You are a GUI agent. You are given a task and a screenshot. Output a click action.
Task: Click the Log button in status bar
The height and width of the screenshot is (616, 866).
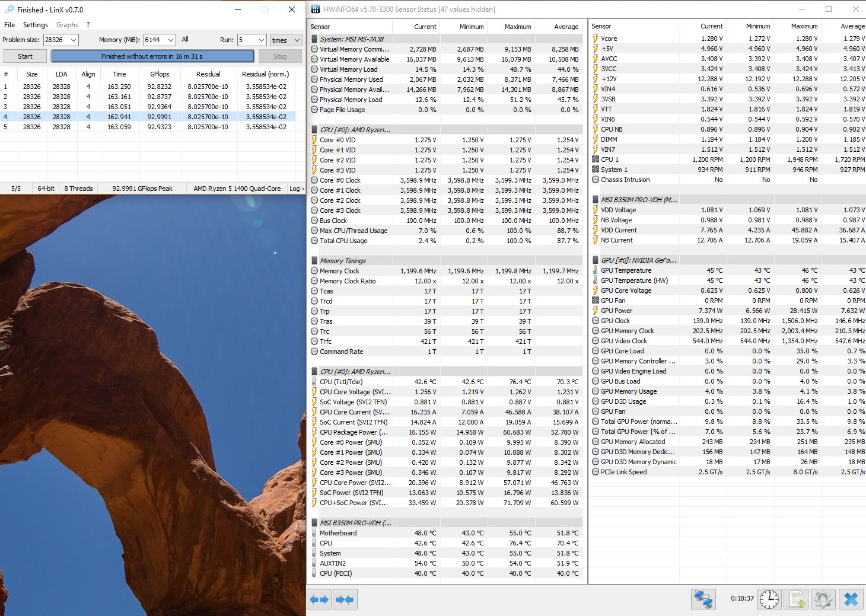click(x=295, y=189)
